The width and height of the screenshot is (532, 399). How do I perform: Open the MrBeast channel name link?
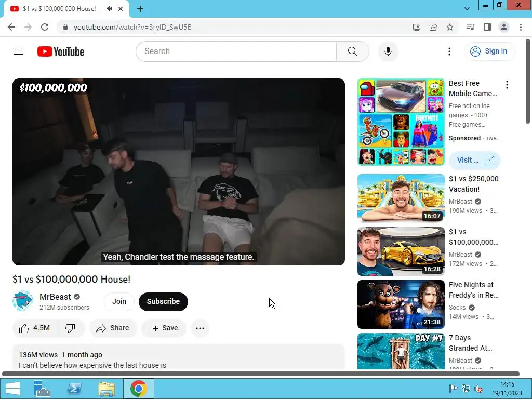pos(55,297)
